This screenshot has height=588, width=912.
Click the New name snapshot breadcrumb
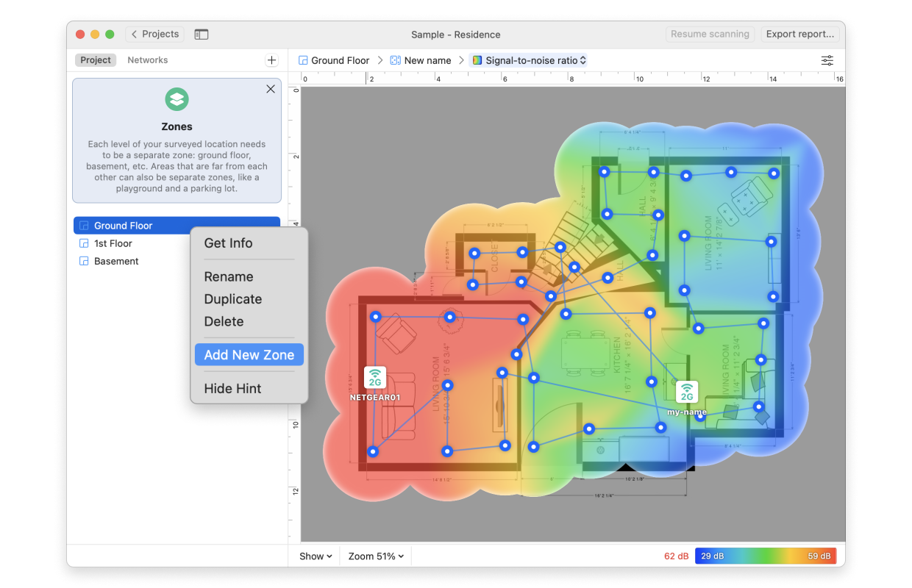(421, 60)
